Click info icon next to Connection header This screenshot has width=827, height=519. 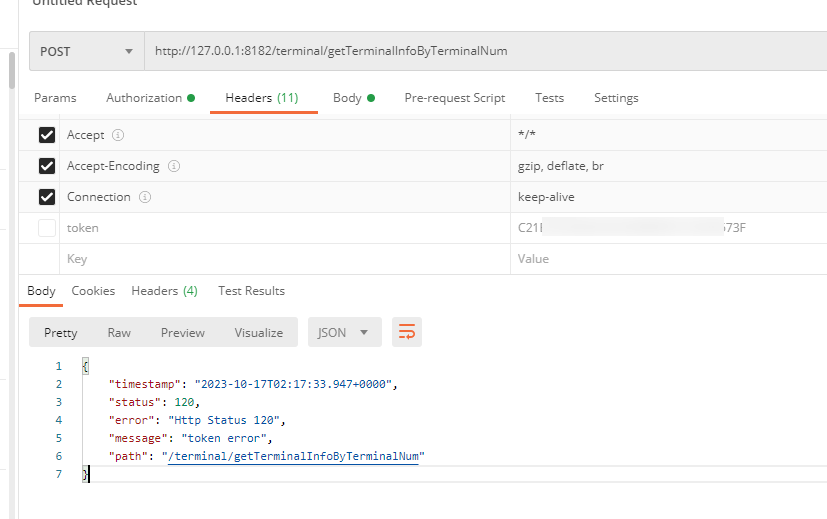(146, 197)
